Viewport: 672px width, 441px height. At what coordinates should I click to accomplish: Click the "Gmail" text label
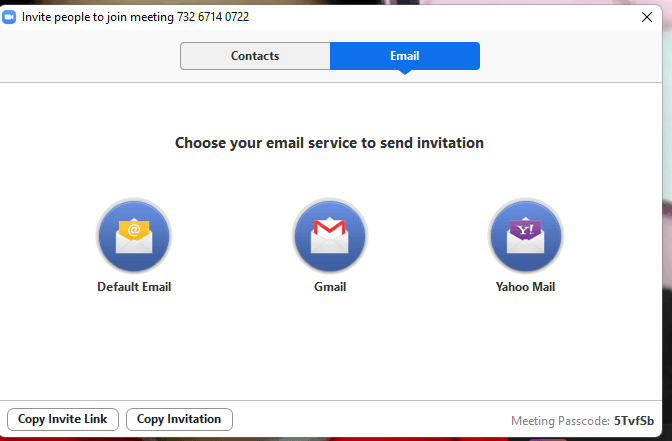[330, 287]
